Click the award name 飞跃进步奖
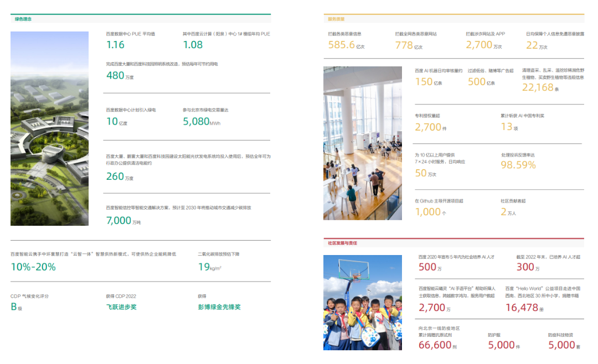Image resolution: width=598 pixels, height=364 pixels. [x=121, y=307]
